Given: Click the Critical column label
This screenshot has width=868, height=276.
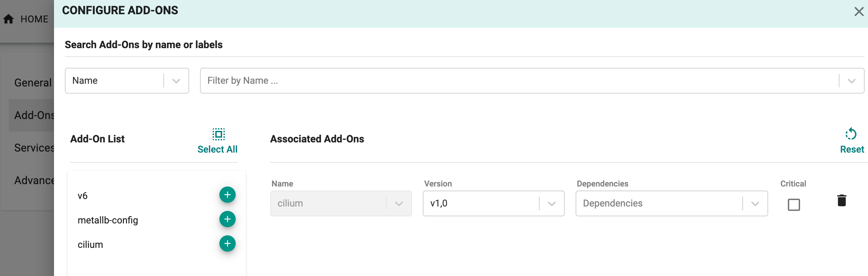Looking at the screenshot, I should click(793, 184).
